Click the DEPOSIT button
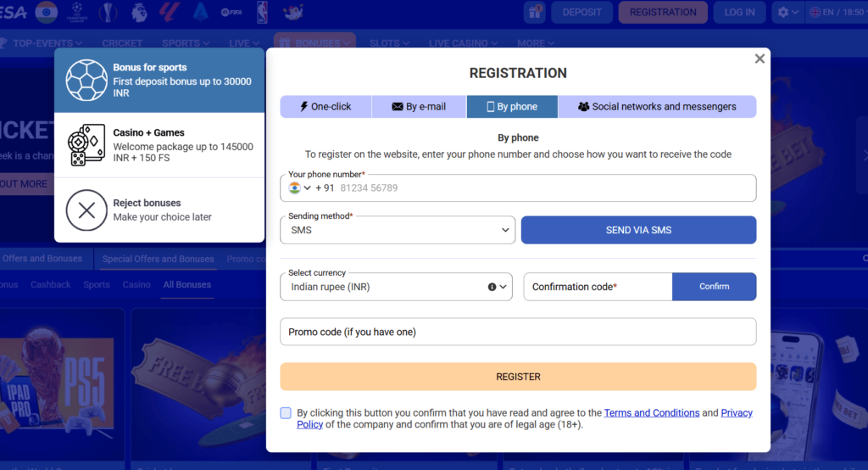The width and height of the screenshot is (868, 470). coord(581,12)
